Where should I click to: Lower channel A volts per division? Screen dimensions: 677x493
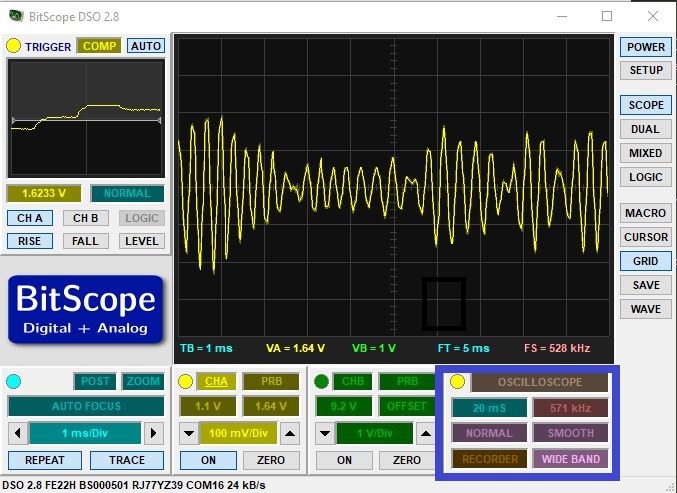[189, 433]
